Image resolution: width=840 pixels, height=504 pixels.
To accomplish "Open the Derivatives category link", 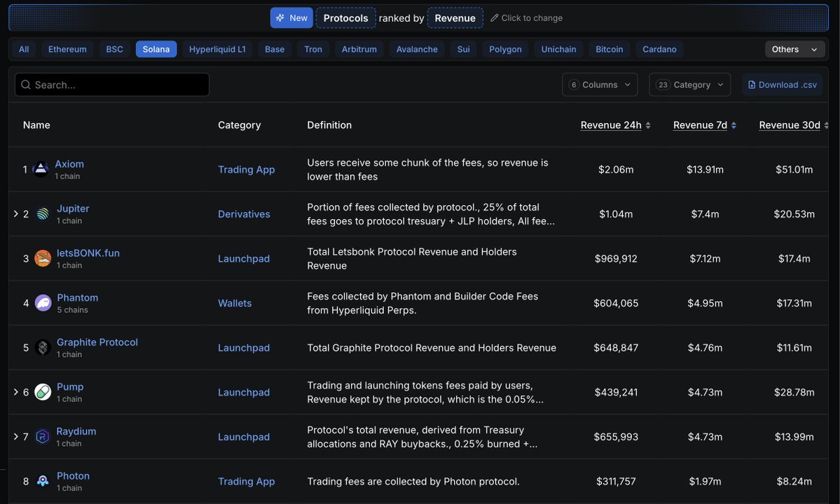I will click(244, 214).
